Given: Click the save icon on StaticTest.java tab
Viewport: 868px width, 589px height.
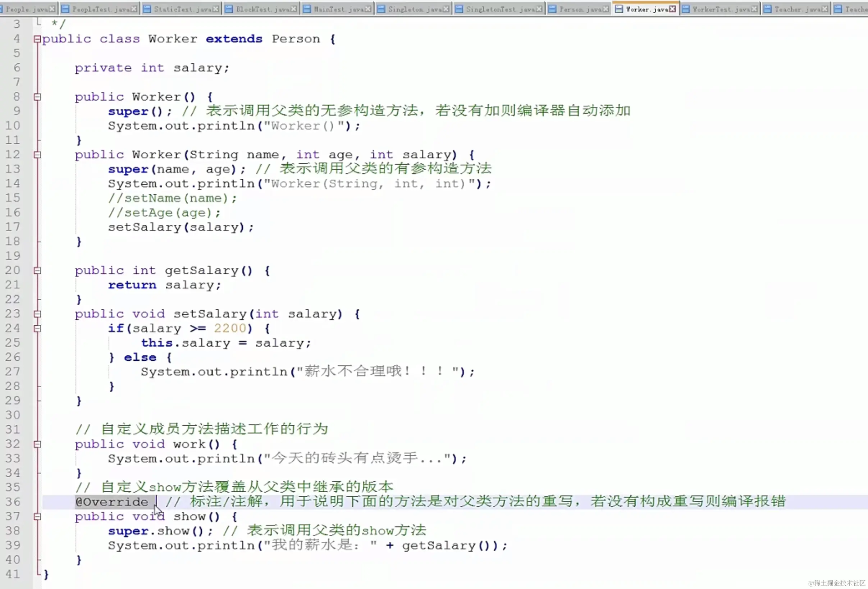Looking at the screenshot, I should tap(147, 9).
